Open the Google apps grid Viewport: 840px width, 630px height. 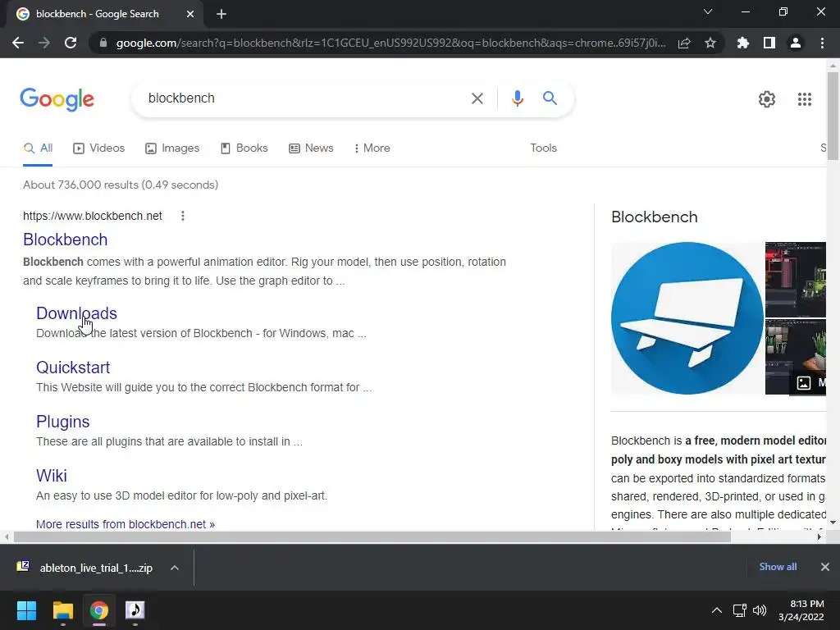(804, 99)
